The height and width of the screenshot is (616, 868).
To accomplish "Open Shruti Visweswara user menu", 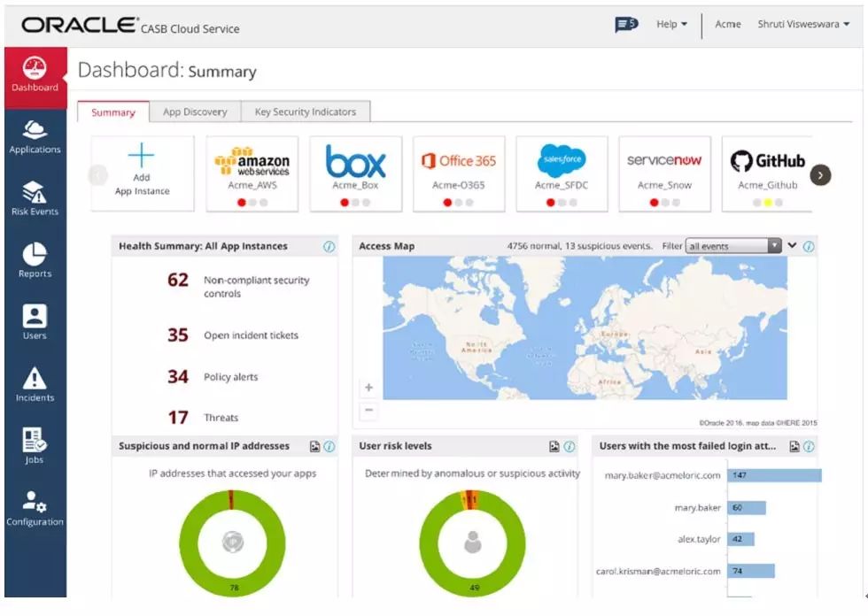I will coord(803,24).
